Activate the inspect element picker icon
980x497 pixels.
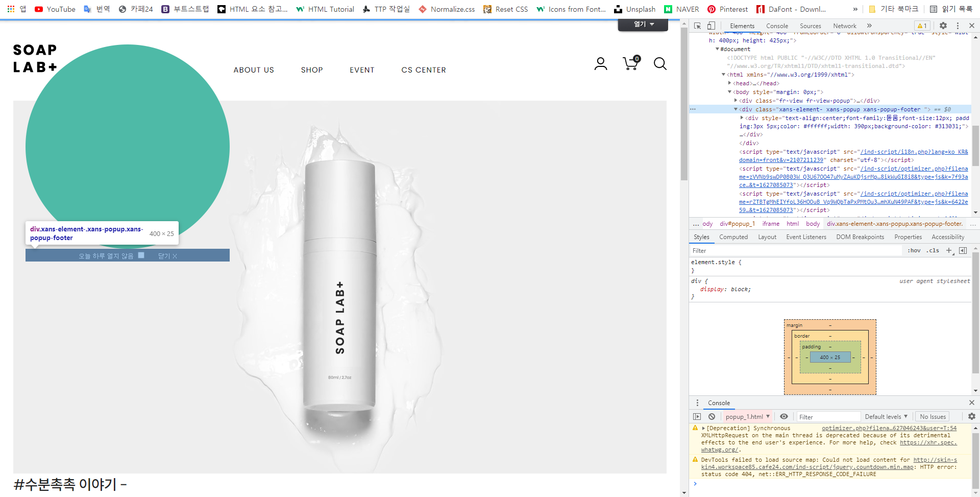(697, 26)
